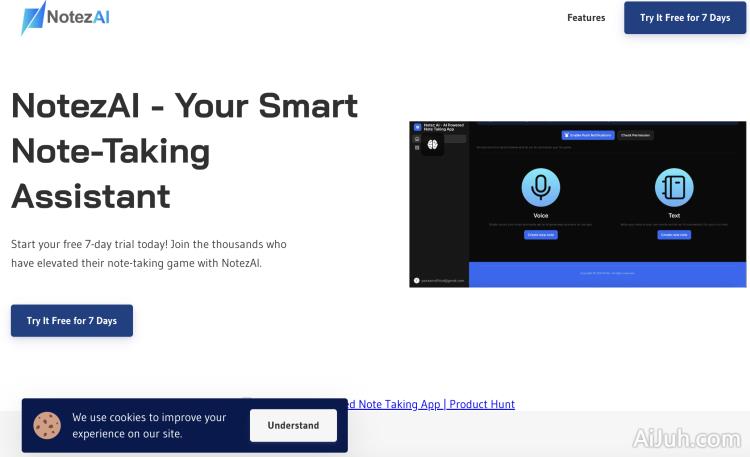Click Create new note under Text
Viewport: 750px width, 457px height.
tap(674, 234)
